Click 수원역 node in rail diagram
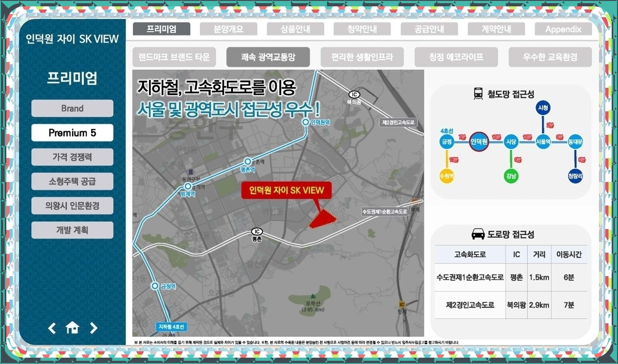 (x=446, y=176)
